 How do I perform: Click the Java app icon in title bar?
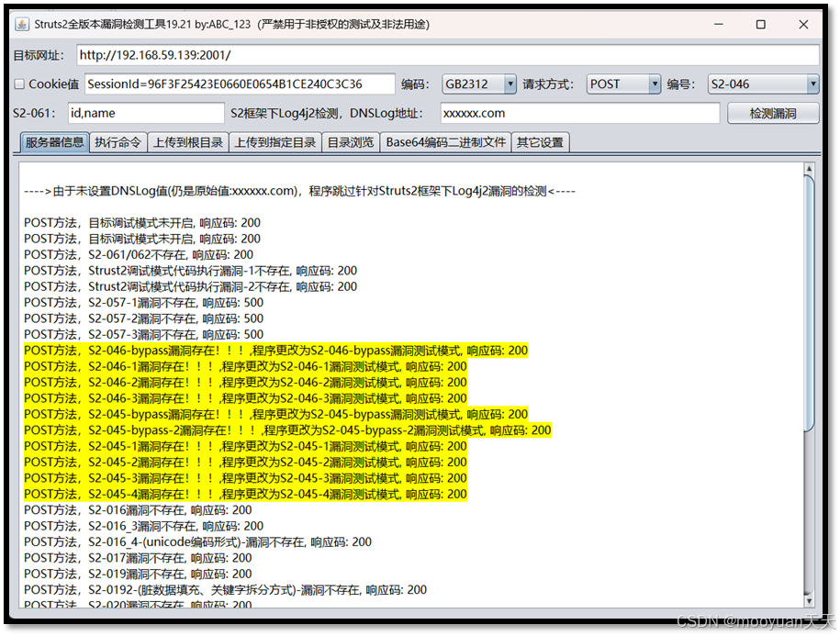coord(22,25)
